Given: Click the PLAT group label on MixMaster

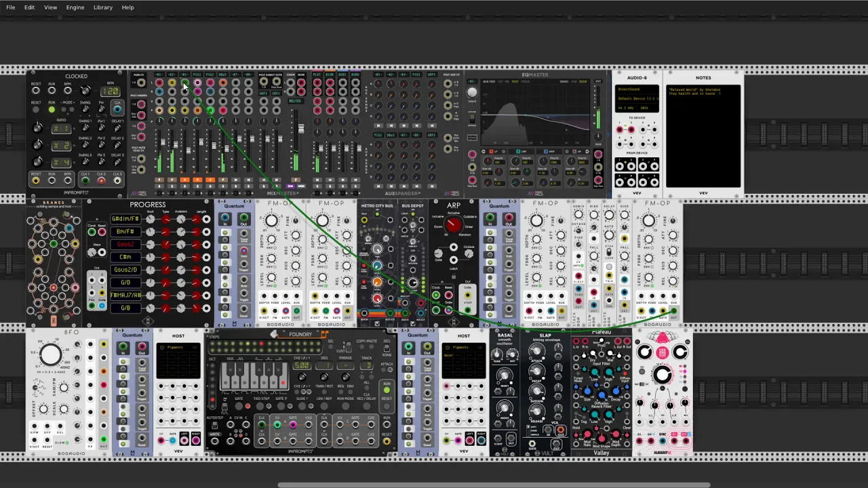Looking at the screenshot, I should coord(317,75).
